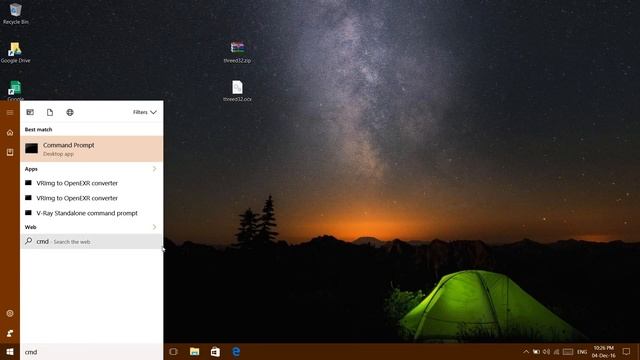
Task: Show hidden system tray icons
Action: (526, 352)
